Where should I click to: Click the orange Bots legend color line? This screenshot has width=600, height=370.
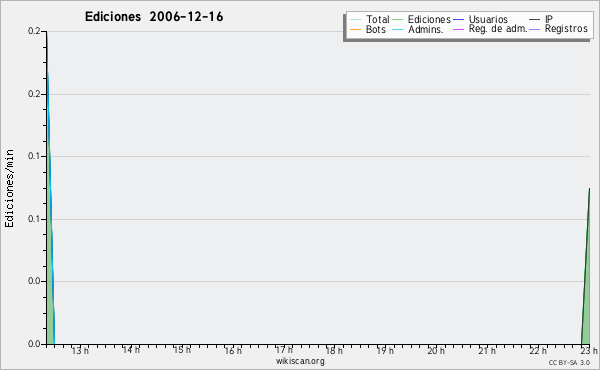[x=355, y=29]
